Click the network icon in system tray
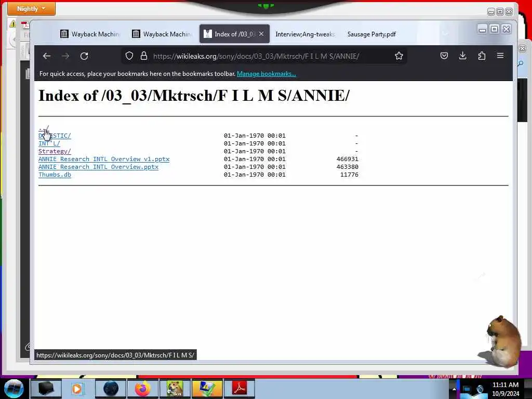 click(x=467, y=390)
